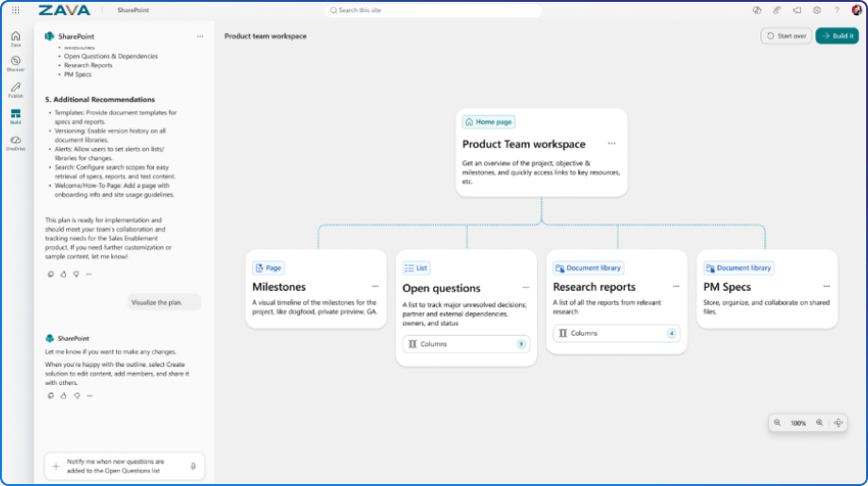
Task: Select the Page tag on Milestones
Action: 268,268
